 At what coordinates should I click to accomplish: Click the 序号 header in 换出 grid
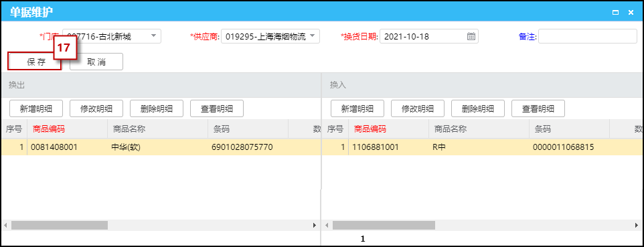(14, 129)
